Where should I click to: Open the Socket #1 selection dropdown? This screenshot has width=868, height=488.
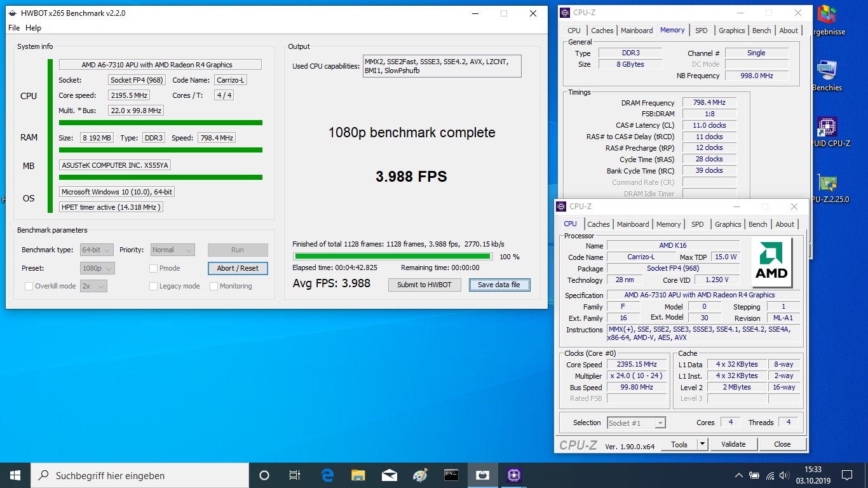point(636,423)
